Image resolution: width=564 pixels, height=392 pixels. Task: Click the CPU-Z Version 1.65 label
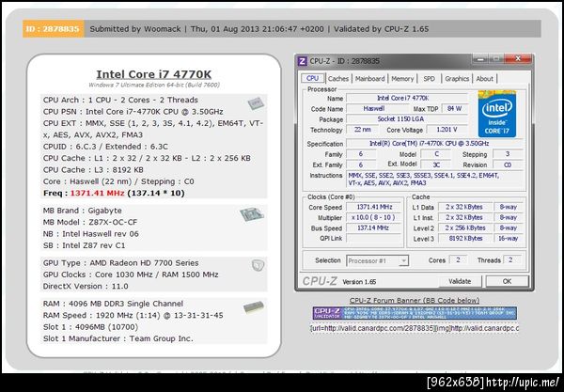click(x=359, y=282)
